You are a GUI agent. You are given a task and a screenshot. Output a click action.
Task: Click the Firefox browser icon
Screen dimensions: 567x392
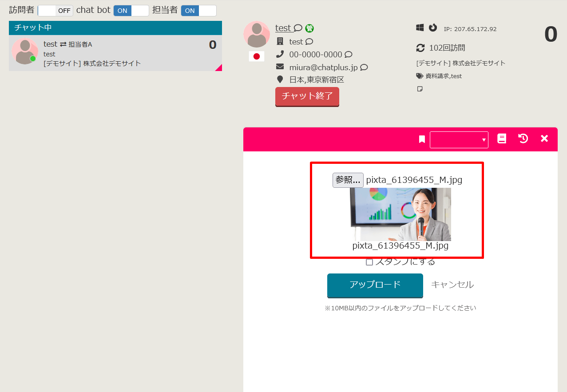coord(433,28)
